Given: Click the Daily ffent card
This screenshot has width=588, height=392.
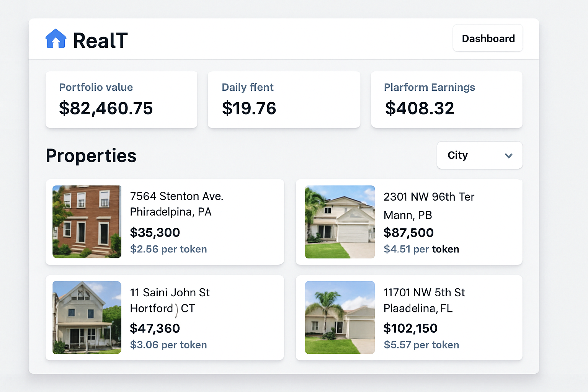Looking at the screenshot, I should click(284, 99).
